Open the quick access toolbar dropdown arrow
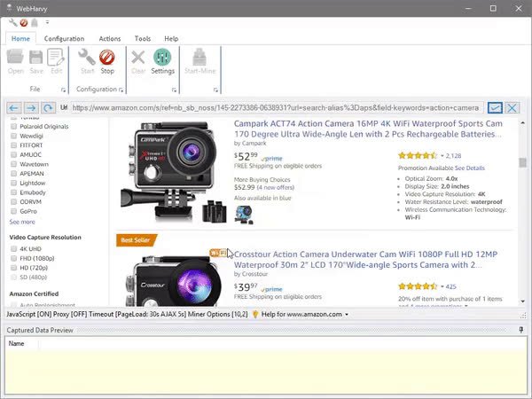532x399 pixels. tap(47, 22)
